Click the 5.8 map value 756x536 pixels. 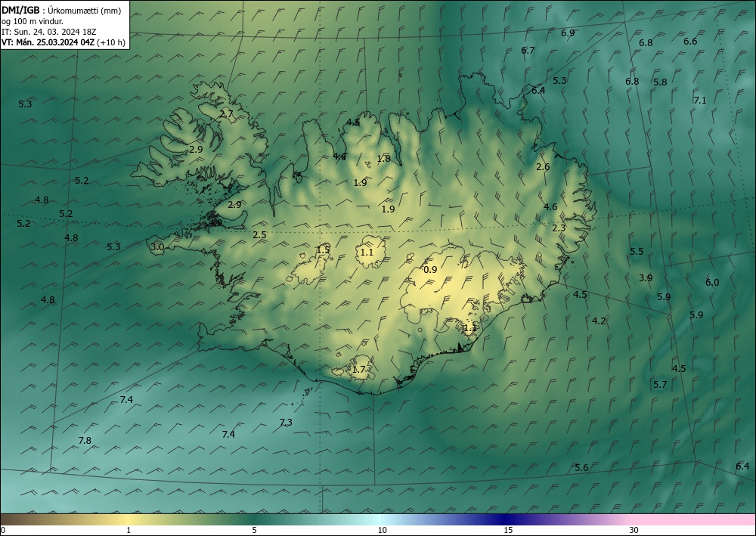(660, 82)
